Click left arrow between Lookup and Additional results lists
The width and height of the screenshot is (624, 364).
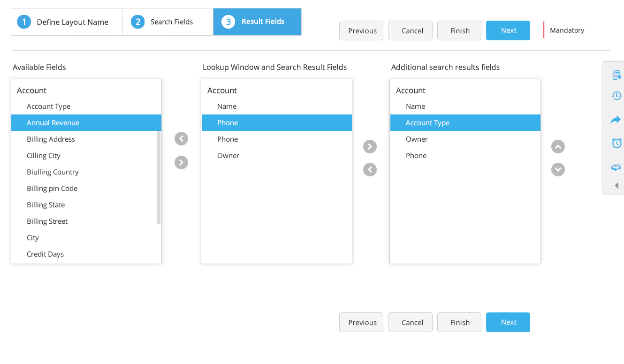[370, 169]
